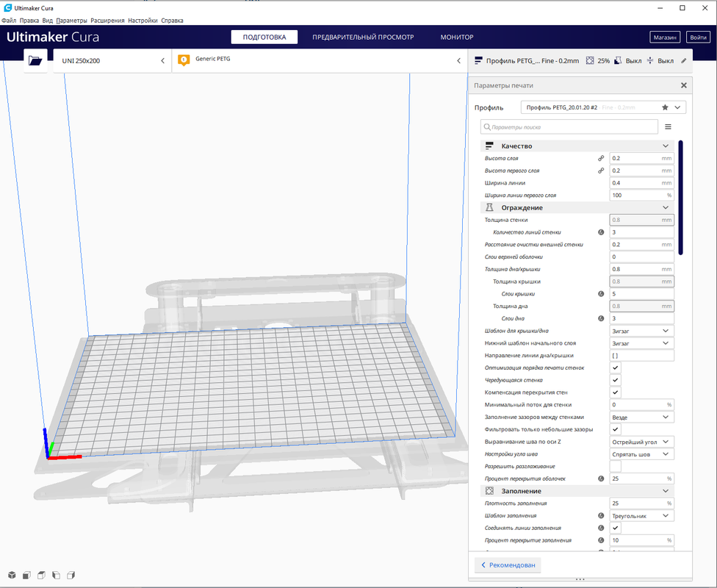Select the ПОДГОТОВКА stage

click(264, 37)
